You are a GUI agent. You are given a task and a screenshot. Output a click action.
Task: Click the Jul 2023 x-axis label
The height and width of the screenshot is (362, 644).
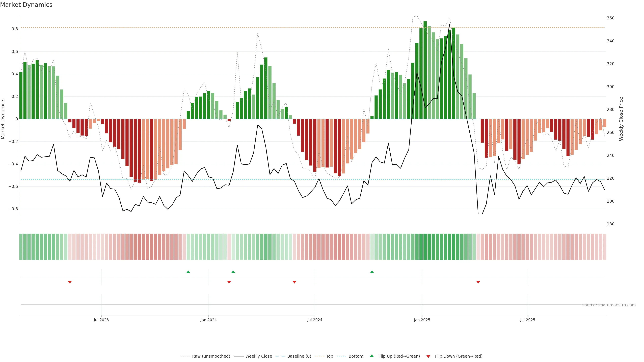coord(101,320)
